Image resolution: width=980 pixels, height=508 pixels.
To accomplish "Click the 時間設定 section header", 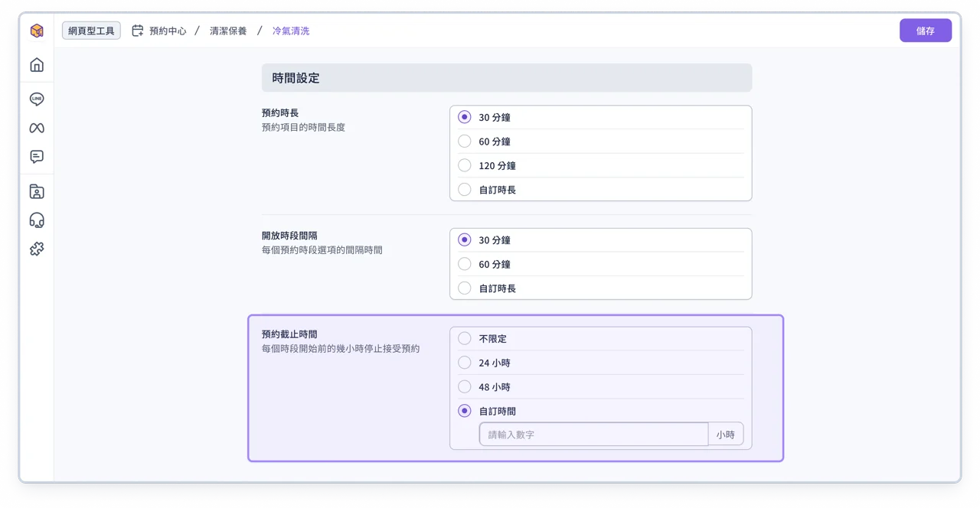I will [507, 78].
